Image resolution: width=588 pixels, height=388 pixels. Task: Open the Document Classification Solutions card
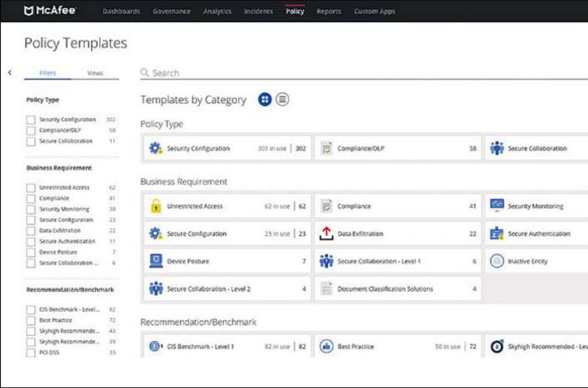(398, 289)
